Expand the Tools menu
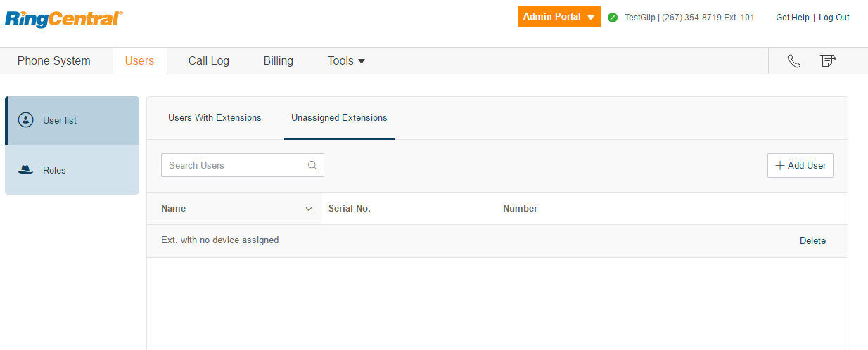The image size is (868, 350). (346, 61)
